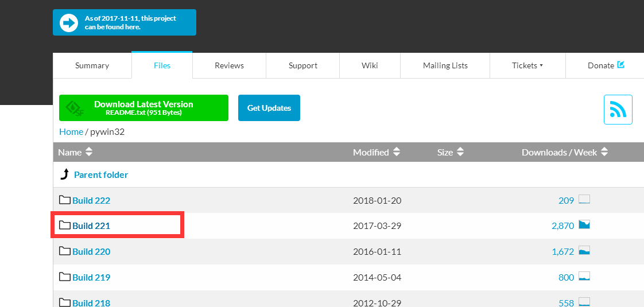Screen dimensions: 644x307
Task: Click the folder icon for Build 218
Action: click(64, 302)
